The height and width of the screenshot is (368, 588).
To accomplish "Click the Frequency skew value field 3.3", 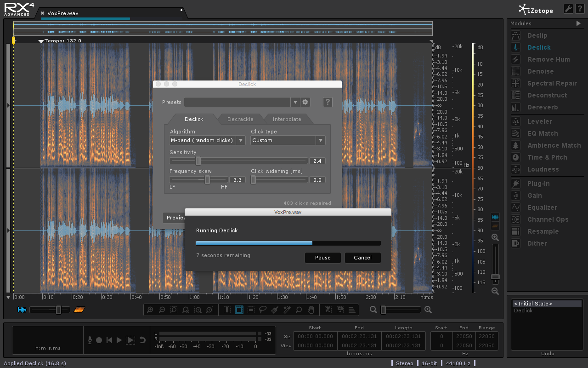I will pyautogui.click(x=237, y=179).
